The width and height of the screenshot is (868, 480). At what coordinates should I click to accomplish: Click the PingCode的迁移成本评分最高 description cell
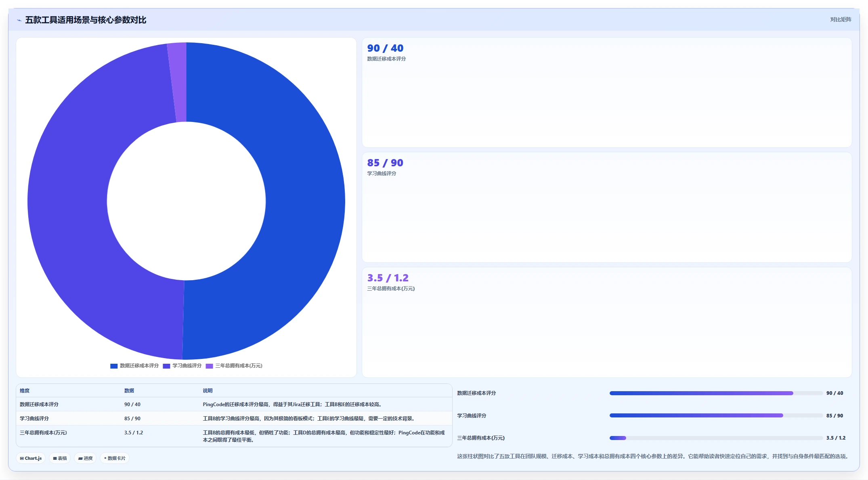pos(293,405)
